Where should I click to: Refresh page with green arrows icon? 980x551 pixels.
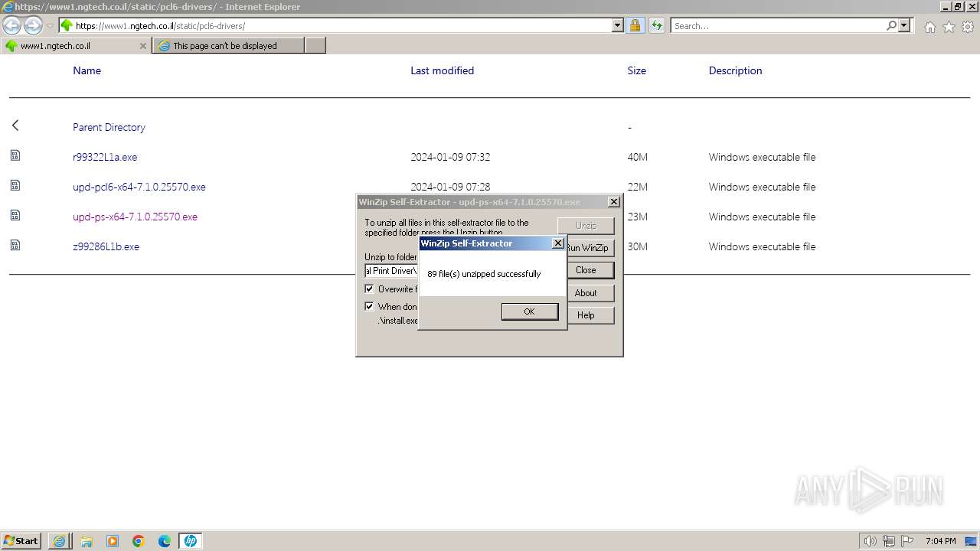pos(657,26)
